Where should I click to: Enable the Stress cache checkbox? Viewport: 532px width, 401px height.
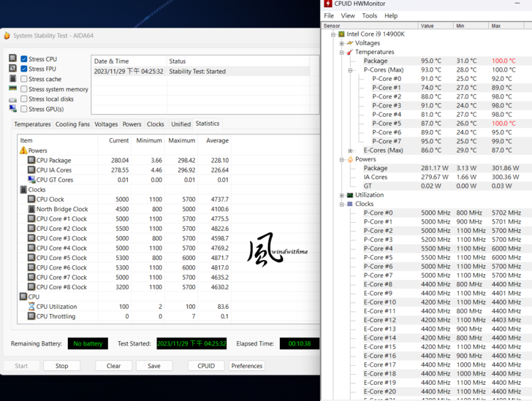pyautogui.click(x=24, y=79)
